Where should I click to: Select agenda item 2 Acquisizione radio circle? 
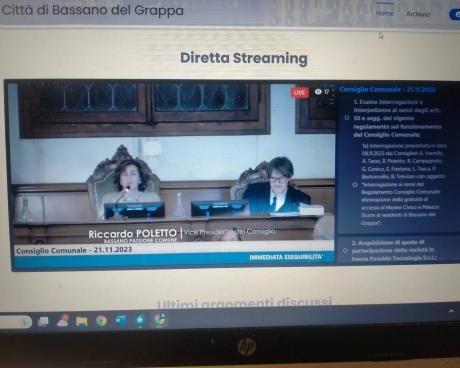[x=345, y=250]
